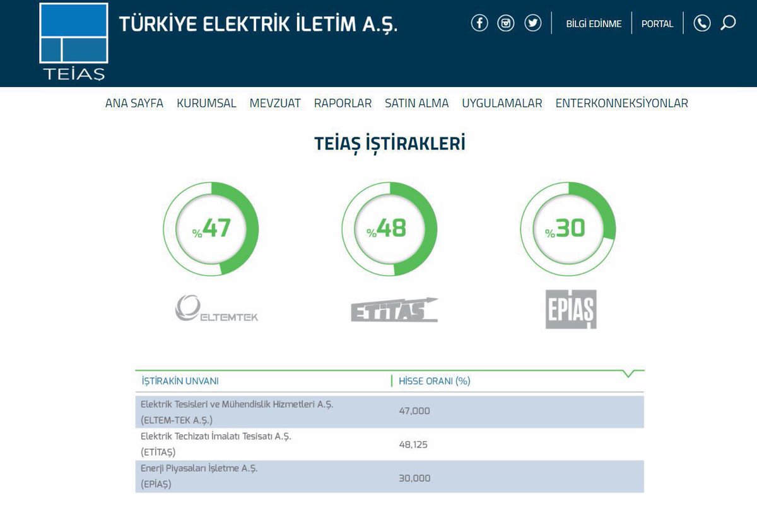This screenshot has width=757, height=532.
Task: Click the İŞTİRAKİN UNVANI column header
Action: [x=180, y=381]
